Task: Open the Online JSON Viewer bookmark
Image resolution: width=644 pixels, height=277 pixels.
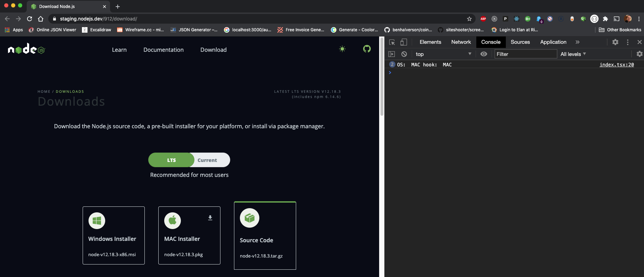Action: 52,30
